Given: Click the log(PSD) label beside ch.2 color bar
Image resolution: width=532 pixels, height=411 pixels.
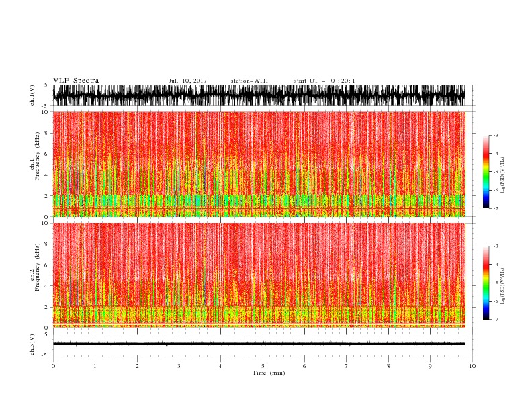Looking at the screenshot, I should (x=502, y=286).
